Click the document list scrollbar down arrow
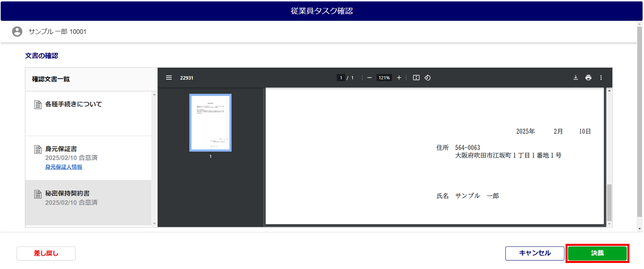Screen dimensions: 644x269 154,223
